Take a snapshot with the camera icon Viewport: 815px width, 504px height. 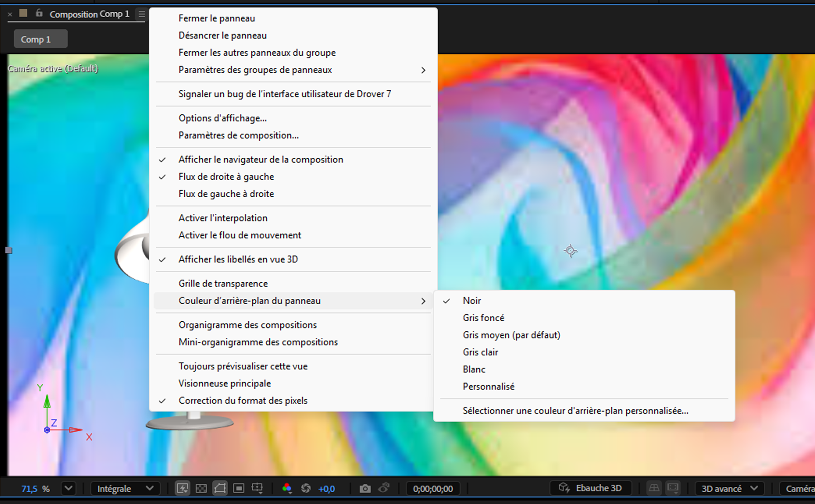365,489
